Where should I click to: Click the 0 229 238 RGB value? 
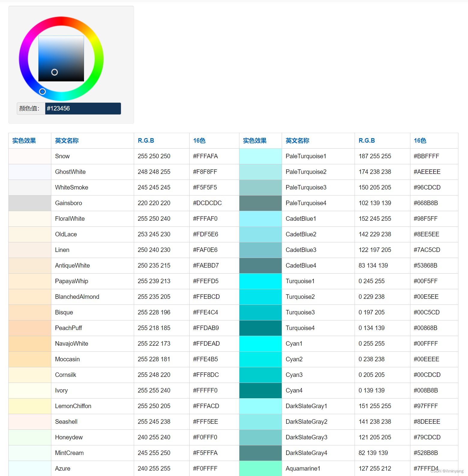(371, 297)
